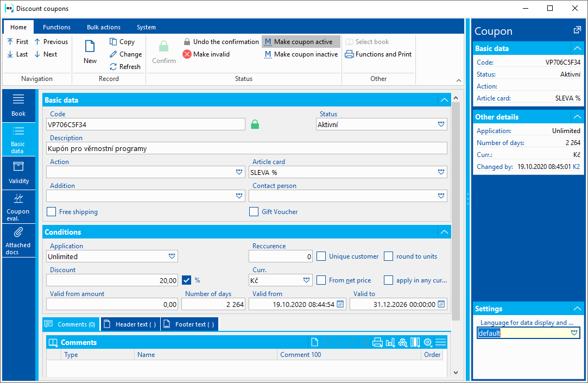
Task: Collapse the ribbon toolbar
Action: click(x=459, y=80)
